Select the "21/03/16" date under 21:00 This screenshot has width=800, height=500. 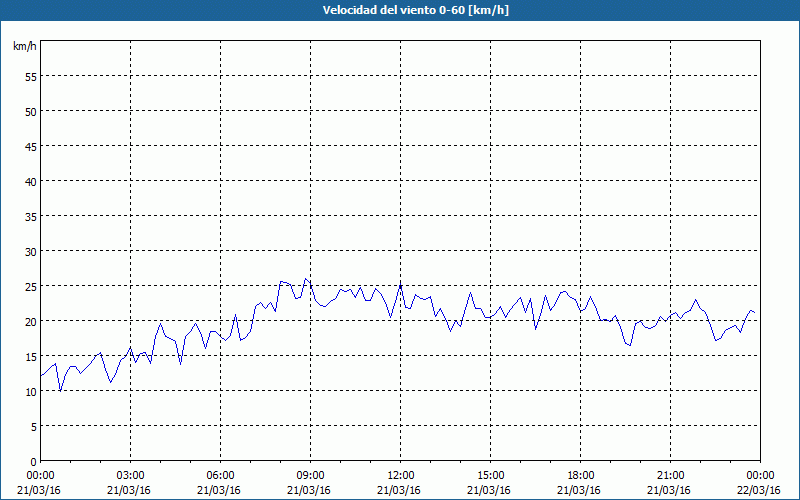tap(669, 491)
